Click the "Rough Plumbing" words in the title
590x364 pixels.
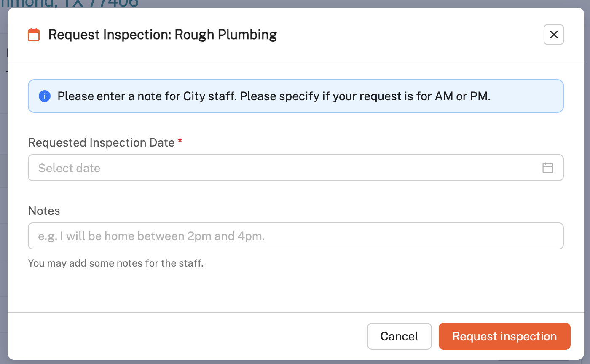pos(225,35)
